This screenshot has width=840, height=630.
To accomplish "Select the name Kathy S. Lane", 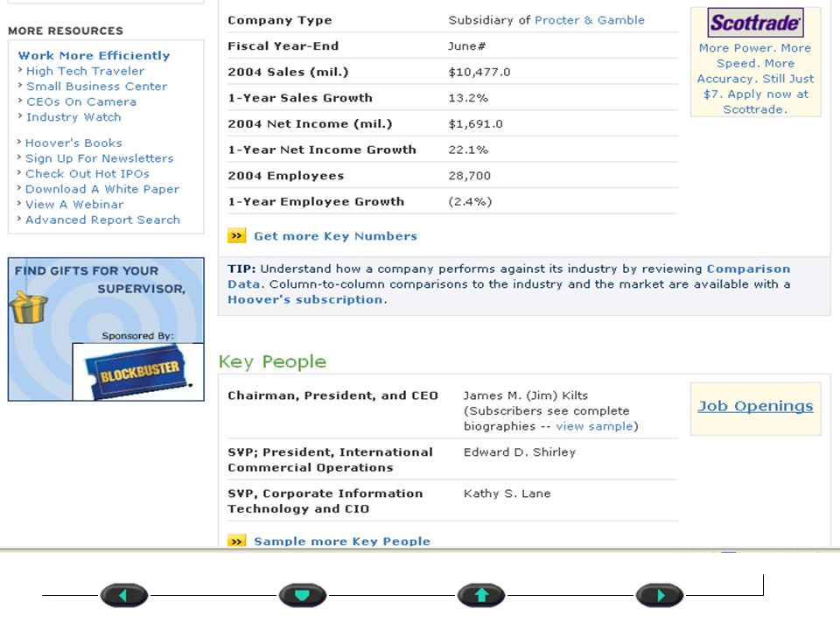I will [x=507, y=493].
